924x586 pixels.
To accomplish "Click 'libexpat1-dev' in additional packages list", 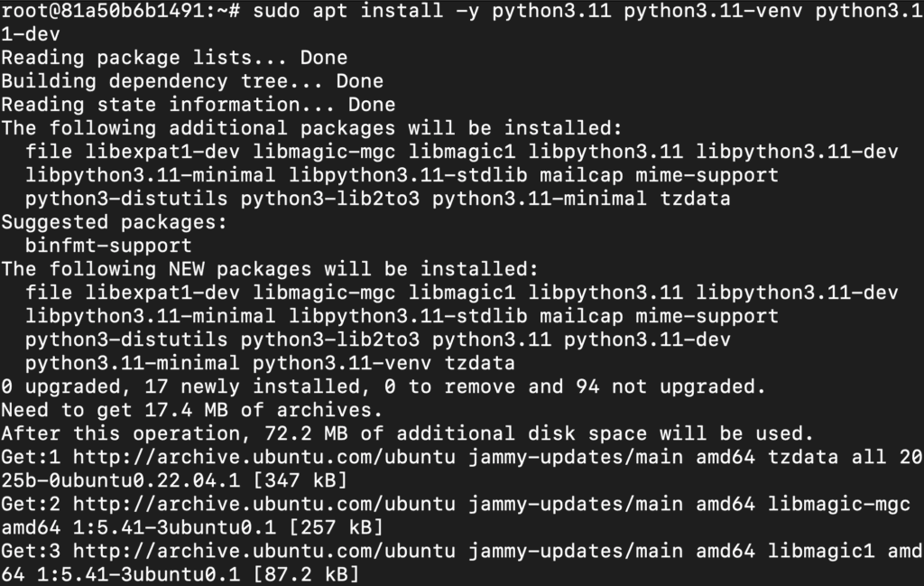I will coord(162,152).
